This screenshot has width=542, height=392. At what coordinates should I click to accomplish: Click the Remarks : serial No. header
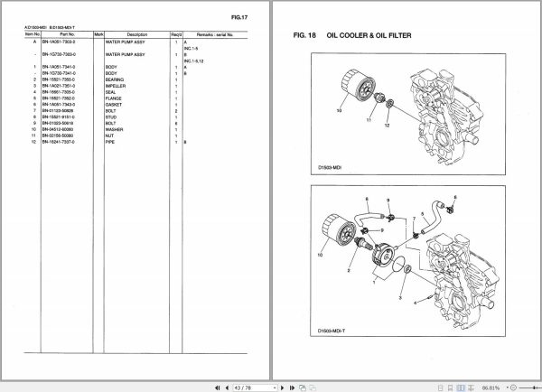pyautogui.click(x=215, y=34)
